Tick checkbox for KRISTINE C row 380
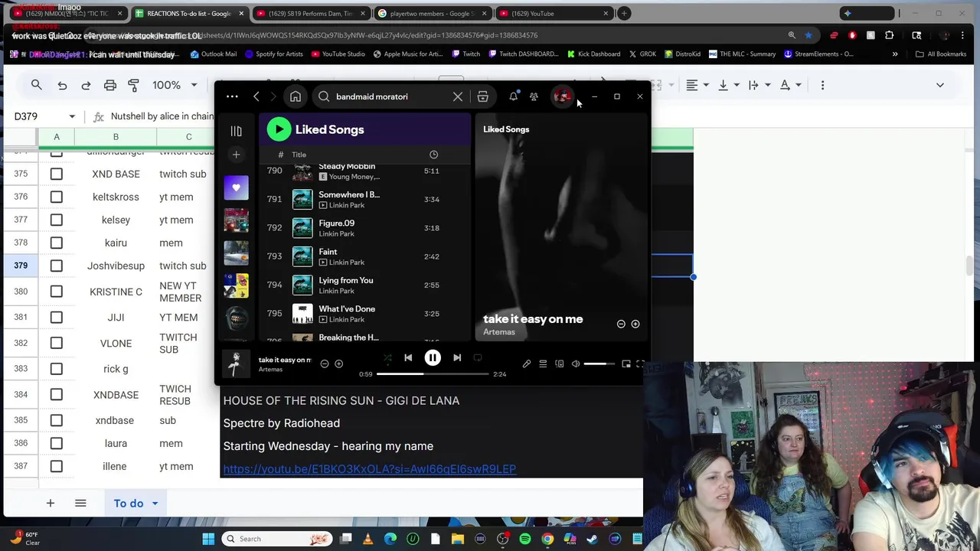Screen dimensions: 980x551 [57, 292]
